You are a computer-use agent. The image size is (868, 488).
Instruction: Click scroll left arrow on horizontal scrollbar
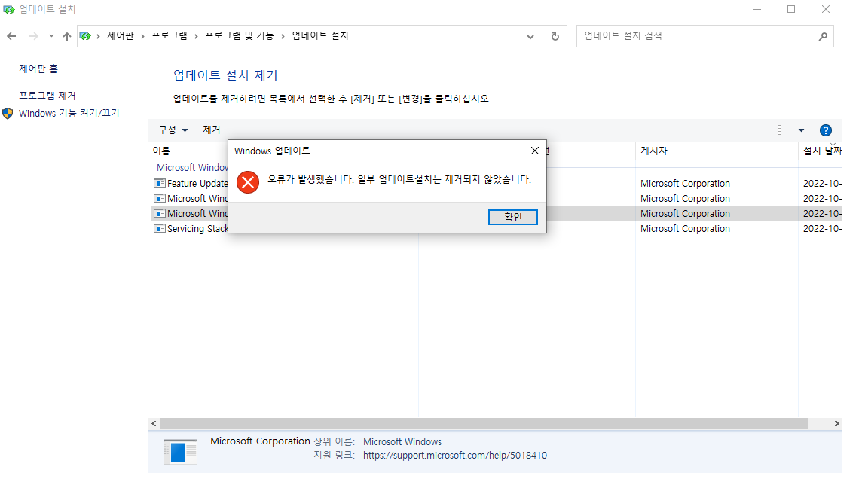(x=154, y=424)
